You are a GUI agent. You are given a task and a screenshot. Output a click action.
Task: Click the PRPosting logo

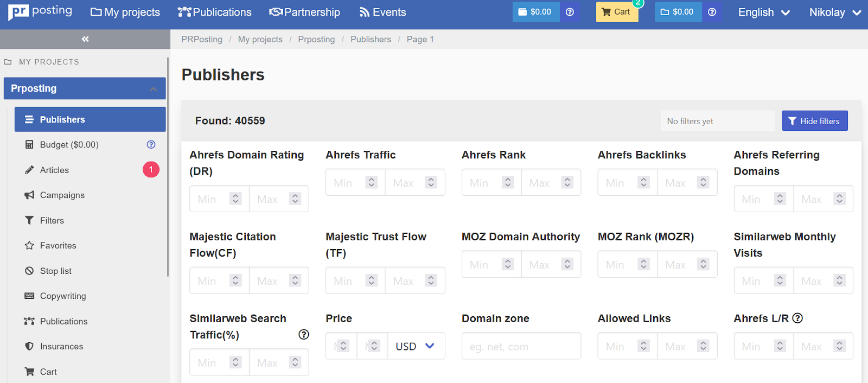pyautogui.click(x=40, y=11)
